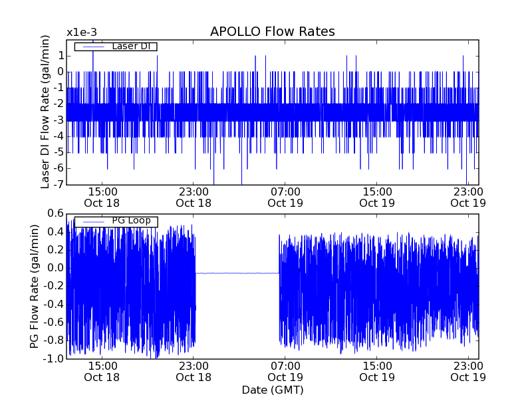Image resolution: width=532 pixels, height=399 pixels.
Task: Click the -1.0 y-axis tick on PG plot
Action: point(53,358)
